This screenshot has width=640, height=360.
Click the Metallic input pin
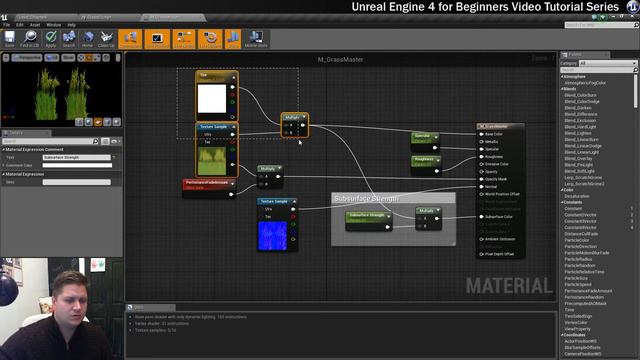click(482, 142)
